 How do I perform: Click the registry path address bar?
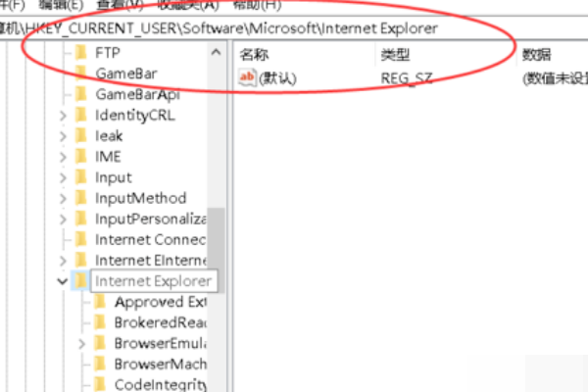pyautogui.click(x=294, y=28)
